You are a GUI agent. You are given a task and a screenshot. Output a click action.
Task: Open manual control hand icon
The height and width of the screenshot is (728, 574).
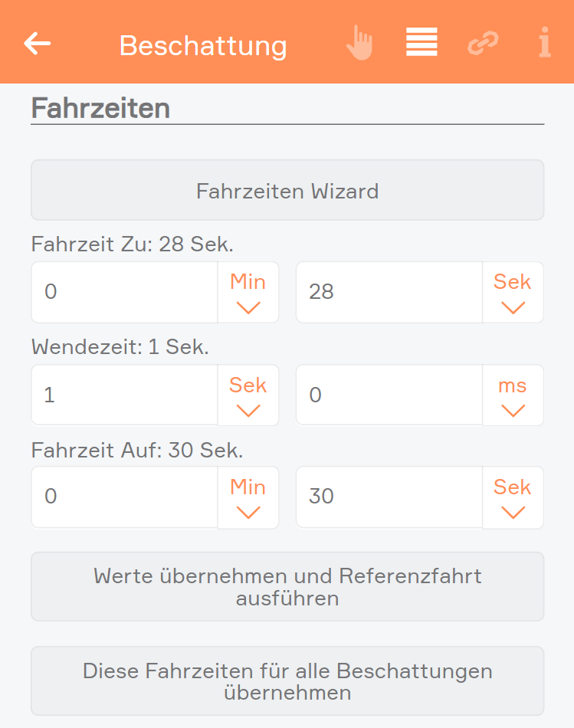coord(359,43)
